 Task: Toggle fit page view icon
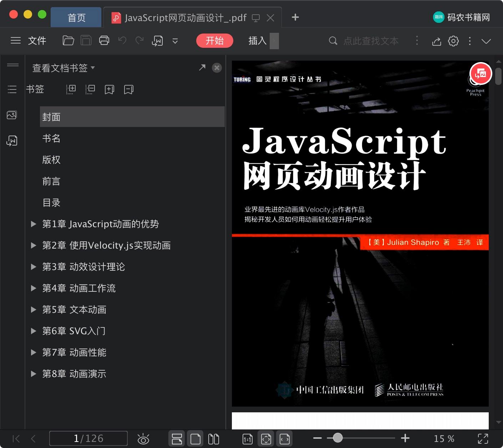coord(266,439)
